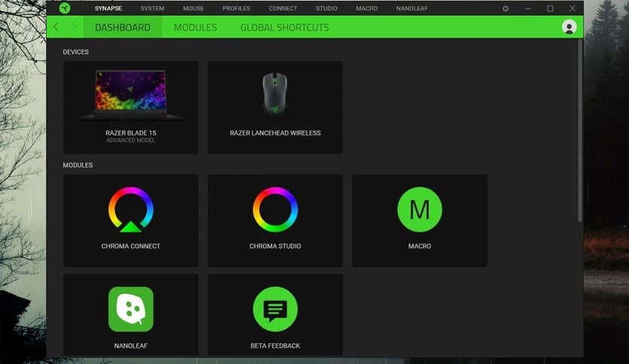This screenshot has width=629, height=364.
Task: Click the Chroma Connect label
Action: click(131, 246)
